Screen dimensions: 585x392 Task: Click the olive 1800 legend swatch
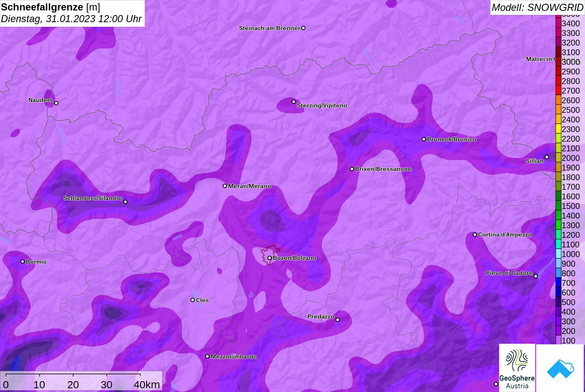click(x=558, y=177)
